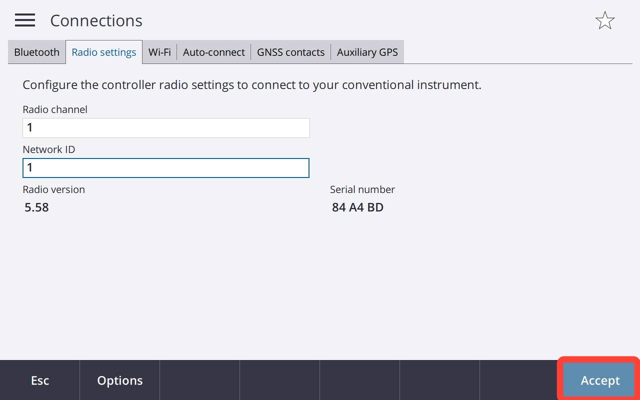
Task: Focus the Radio channel input field
Action: coord(166,128)
